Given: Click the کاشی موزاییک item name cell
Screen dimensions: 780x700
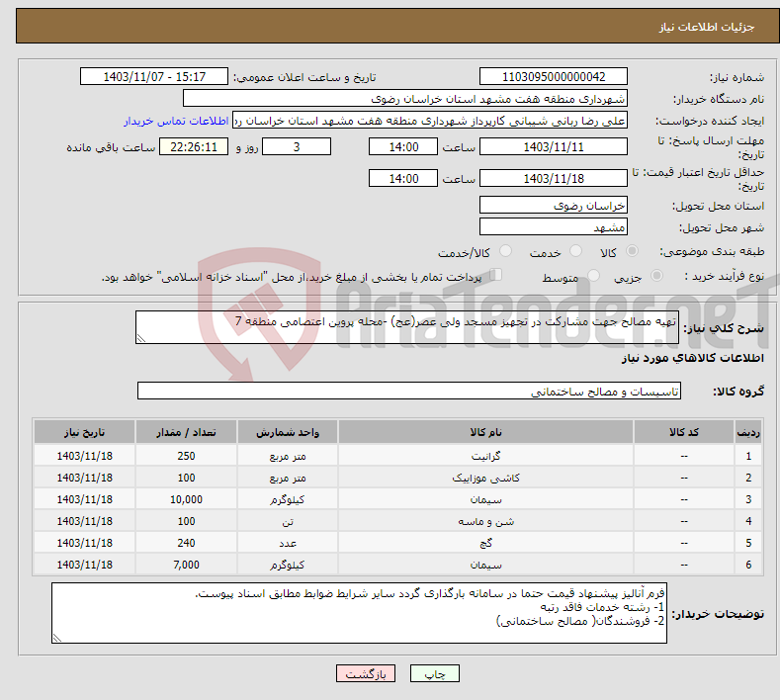Looking at the screenshot, I should (x=485, y=478).
